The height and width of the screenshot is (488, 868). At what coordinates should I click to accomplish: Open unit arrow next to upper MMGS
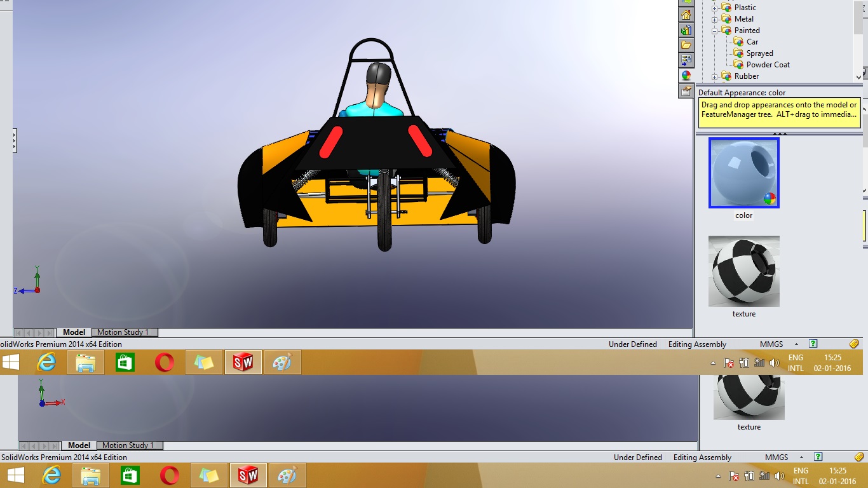click(796, 344)
